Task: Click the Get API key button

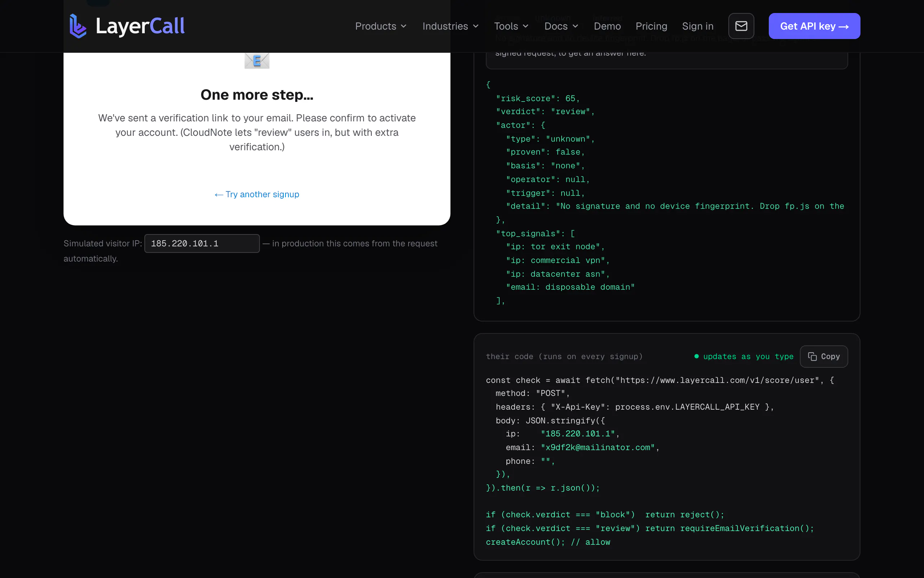Action: tap(814, 26)
